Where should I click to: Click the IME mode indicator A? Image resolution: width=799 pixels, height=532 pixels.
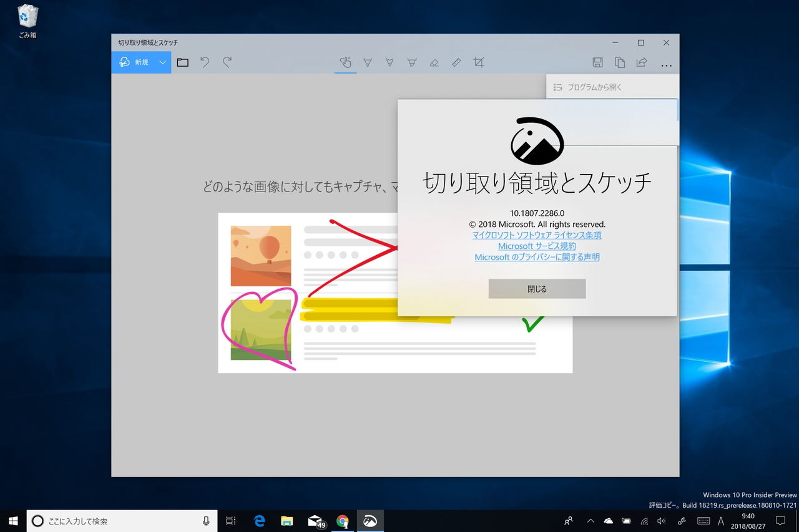721,521
